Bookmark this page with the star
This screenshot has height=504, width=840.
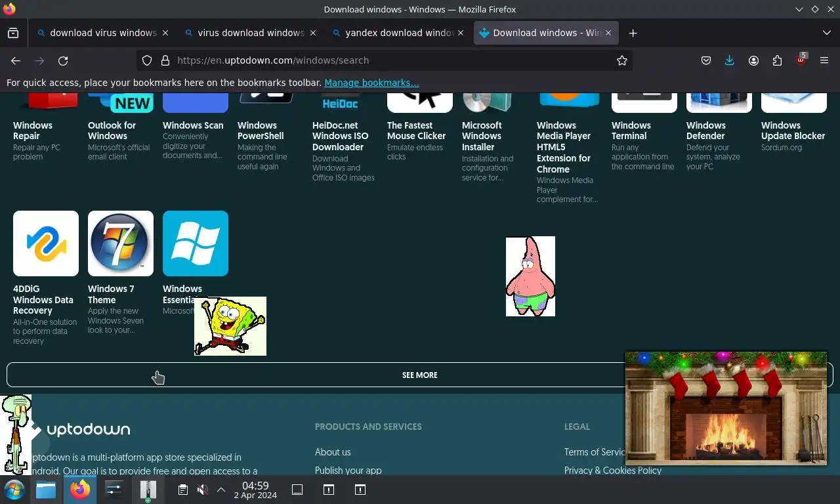622,60
